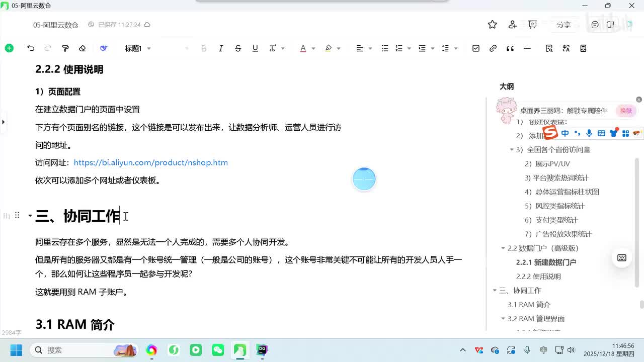The image size is (644, 362).
Task: Favorite the note with the star icon
Action: click(x=493, y=25)
